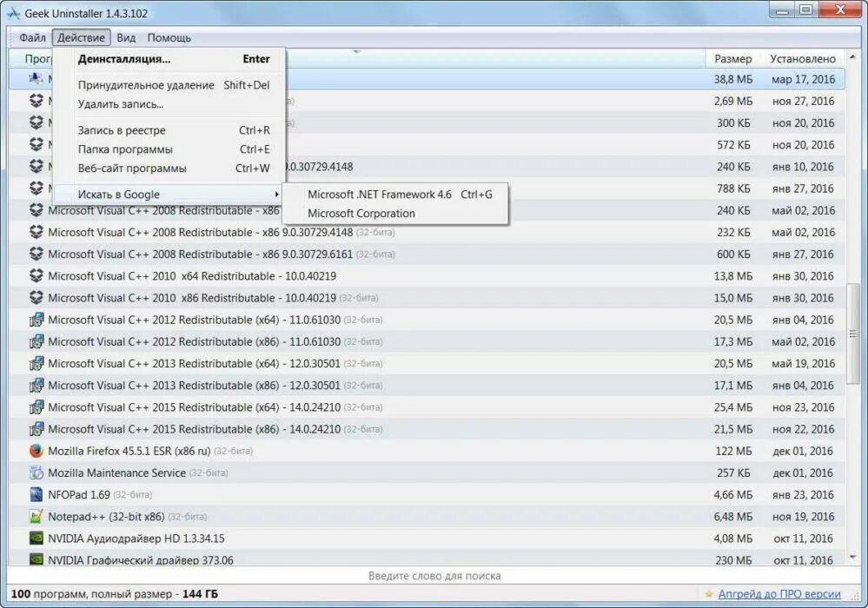This screenshot has height=608, width=868.
Task: Select Visual C++ 2010 x64 Redistributable 10.0.40219
Action: (427, 276)
